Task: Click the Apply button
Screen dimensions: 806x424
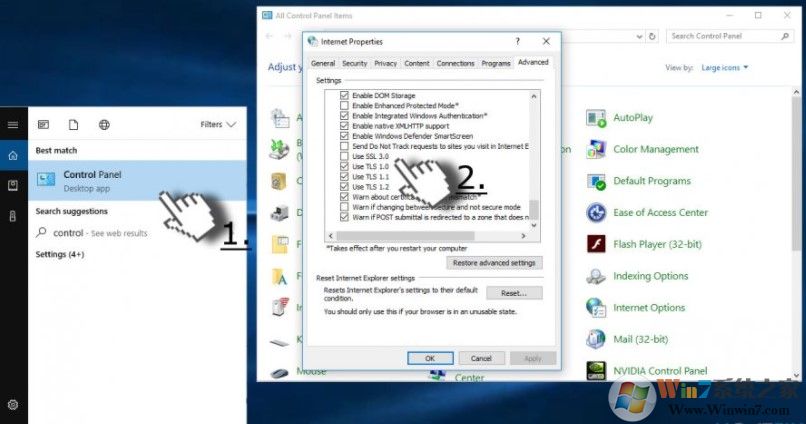Action: coord(533,358)
